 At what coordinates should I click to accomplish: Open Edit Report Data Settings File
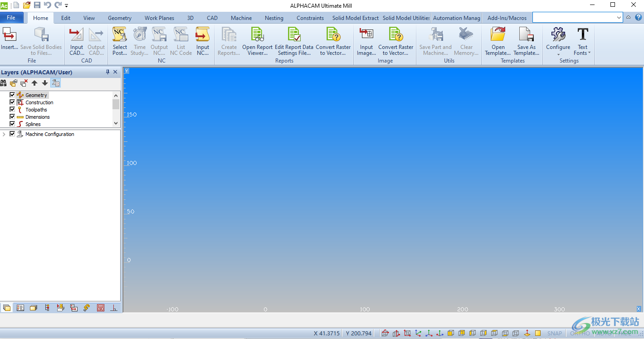[294, 41]
